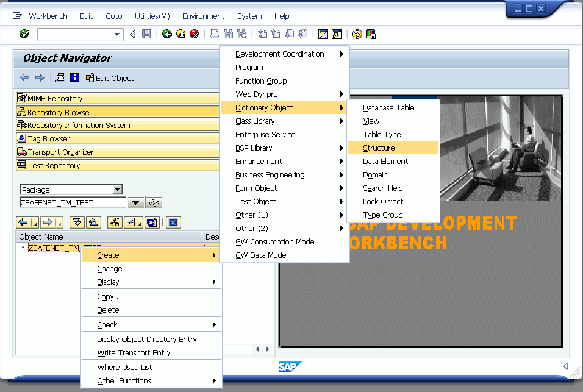
Task: Select Structure from Dictionary Object submenu
Action: [x=393, y=148]
